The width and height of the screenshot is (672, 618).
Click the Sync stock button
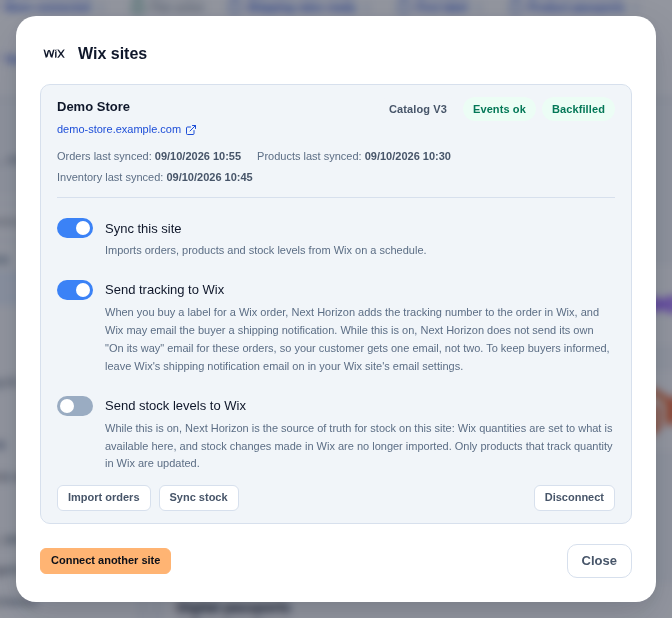(198, 498)
